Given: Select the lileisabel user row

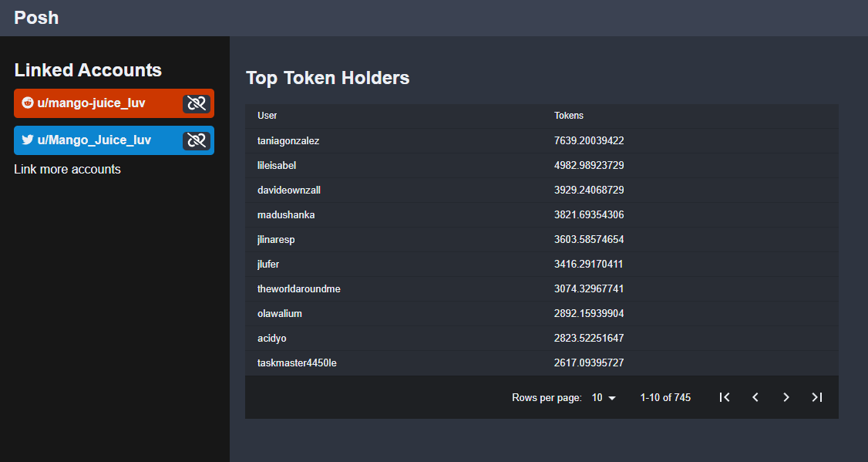Looking at the screenshot, I should 542,166.
